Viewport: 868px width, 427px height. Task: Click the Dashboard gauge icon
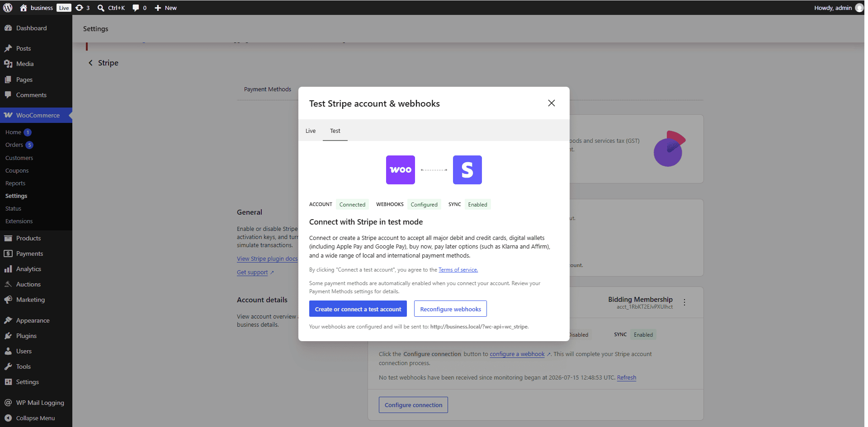tap(8, 28)
